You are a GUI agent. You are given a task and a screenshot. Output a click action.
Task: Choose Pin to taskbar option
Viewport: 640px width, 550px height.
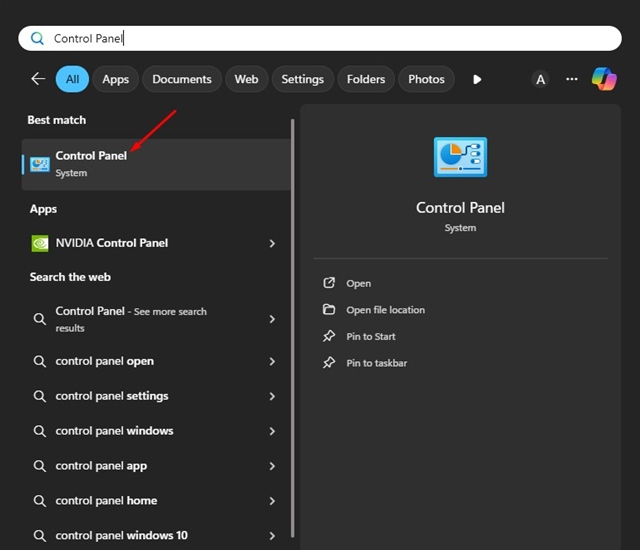376,363
